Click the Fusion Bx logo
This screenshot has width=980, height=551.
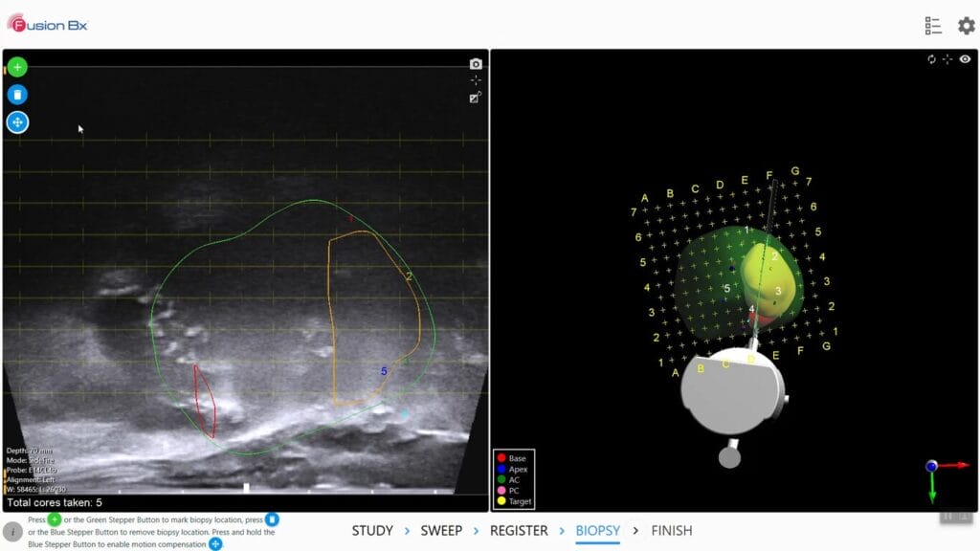tap(46, 25)
